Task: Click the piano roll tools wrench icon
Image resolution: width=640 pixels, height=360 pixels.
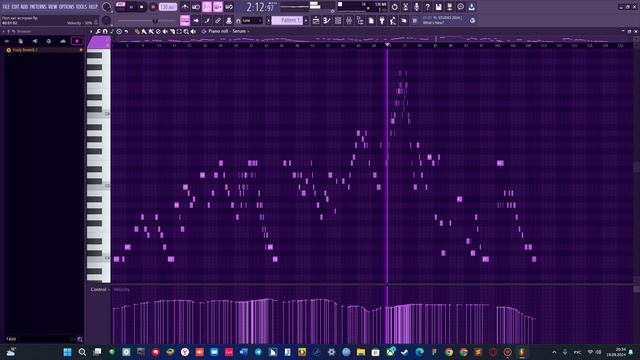Action: tap(98, 31)
